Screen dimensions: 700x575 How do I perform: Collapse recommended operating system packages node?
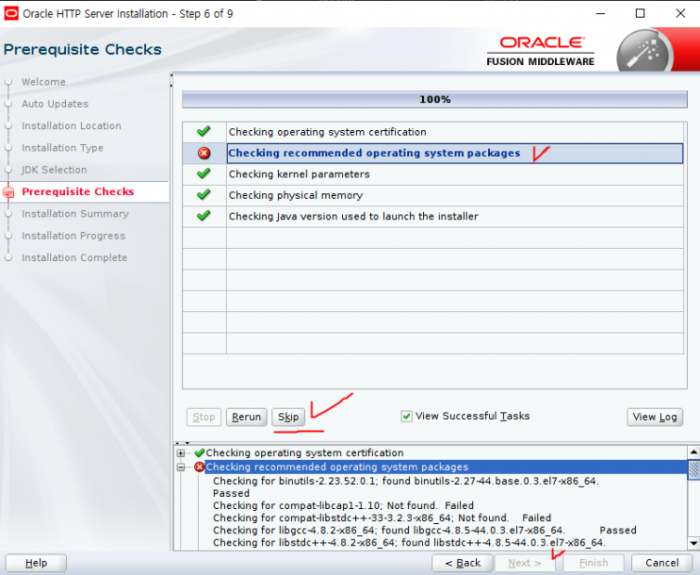click(180, 467)
